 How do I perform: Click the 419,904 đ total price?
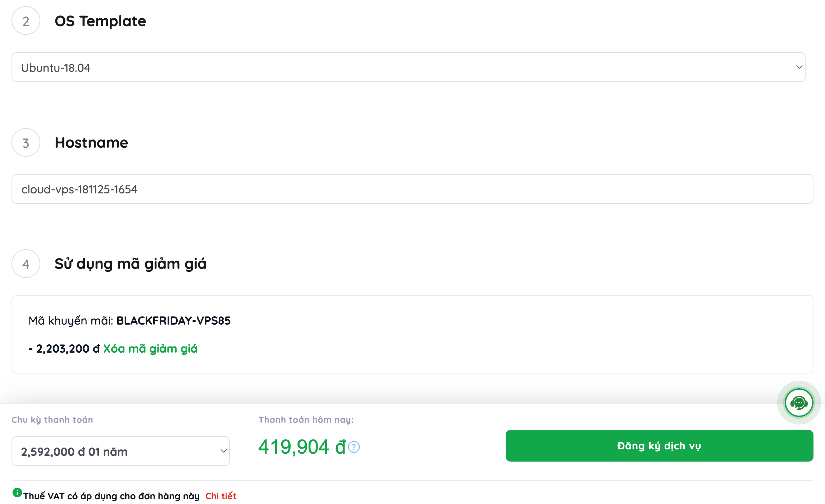tap(302, 447)
